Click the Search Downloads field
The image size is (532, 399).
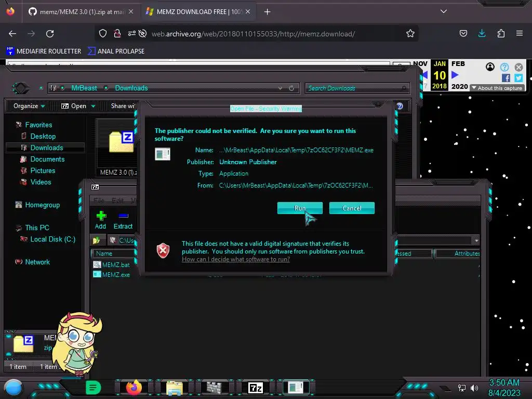click(357, 88)
